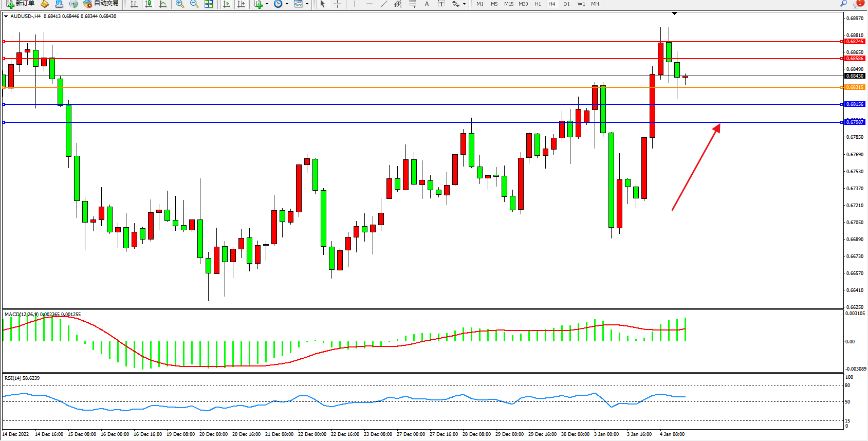Toggle AutoTrading (自动交易) button
Screen dimensions: 868x441
(101, 4)
